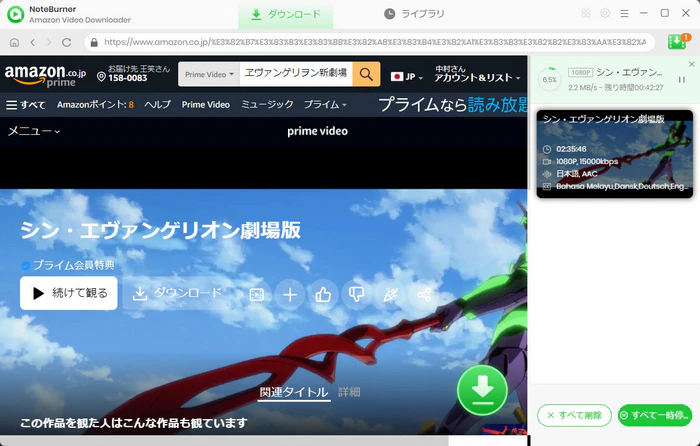Open the grid apps icon in title bar
This screenshot has width=700, height=446.
click(586, 13)
